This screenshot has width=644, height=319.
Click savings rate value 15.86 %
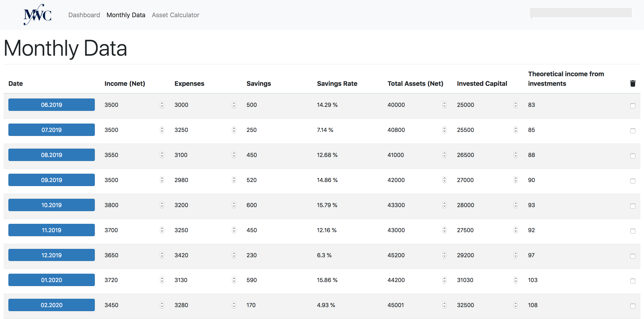point(327,280)
